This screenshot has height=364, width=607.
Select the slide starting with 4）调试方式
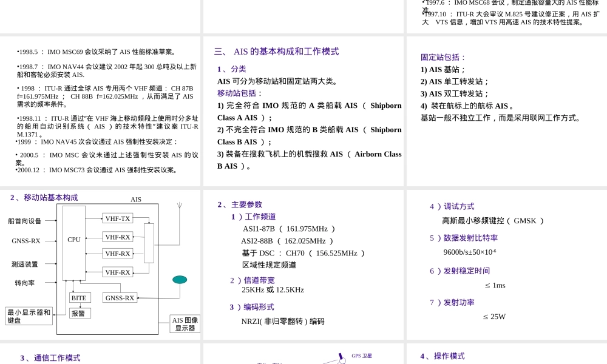[x=507, y=265]
